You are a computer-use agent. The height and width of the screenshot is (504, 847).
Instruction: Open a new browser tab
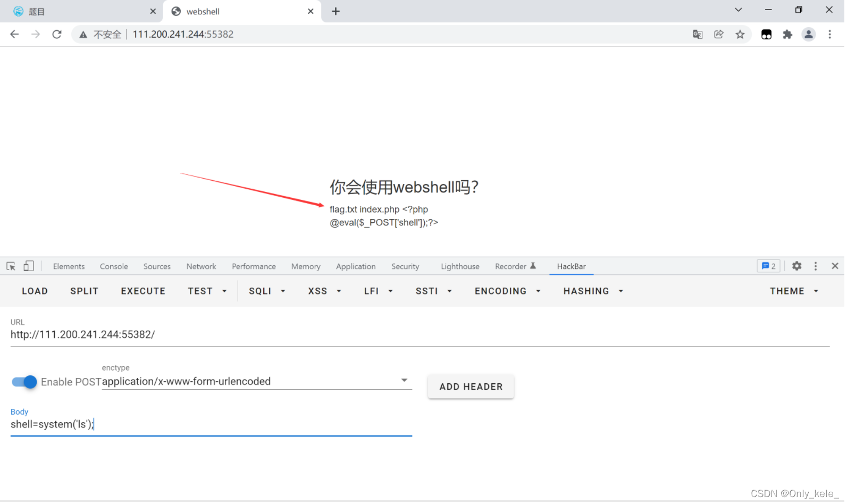(336, 11)
